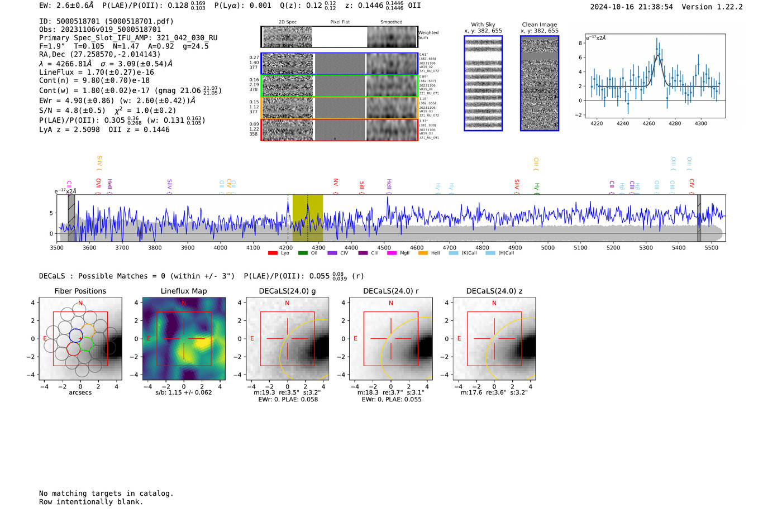Click the s/b: 1.15 +/- 0.062 caption

coord(184,392)
